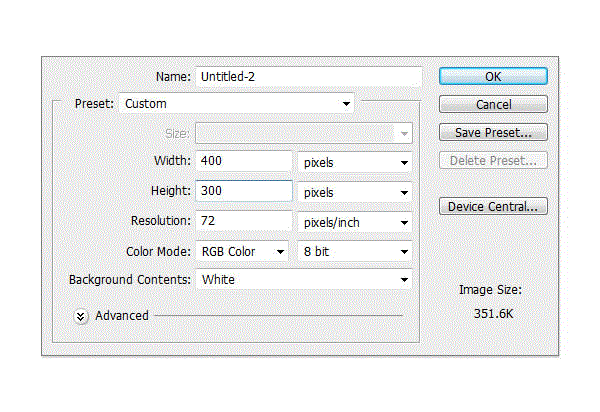The width and height of the screenshot is (600, 412).
Task: Click in the Resolution field showing 72
Action: click(x=244, y=221)
